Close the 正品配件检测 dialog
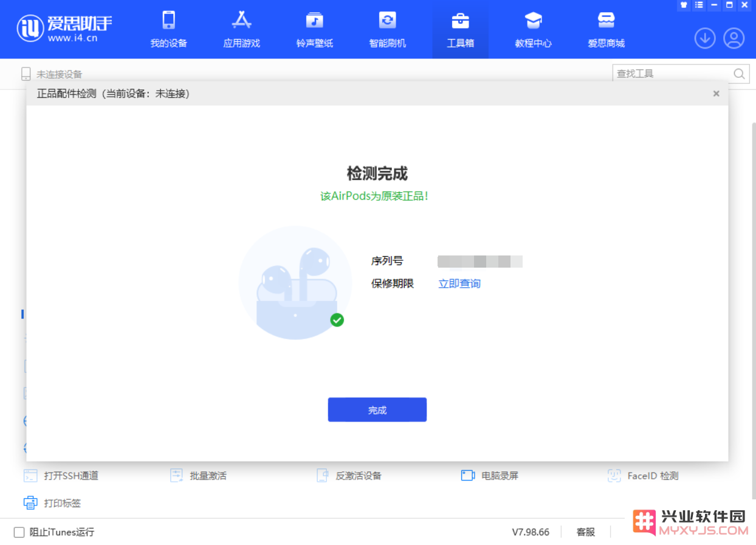This screenshot has width=756, height=545. (716, 94)
